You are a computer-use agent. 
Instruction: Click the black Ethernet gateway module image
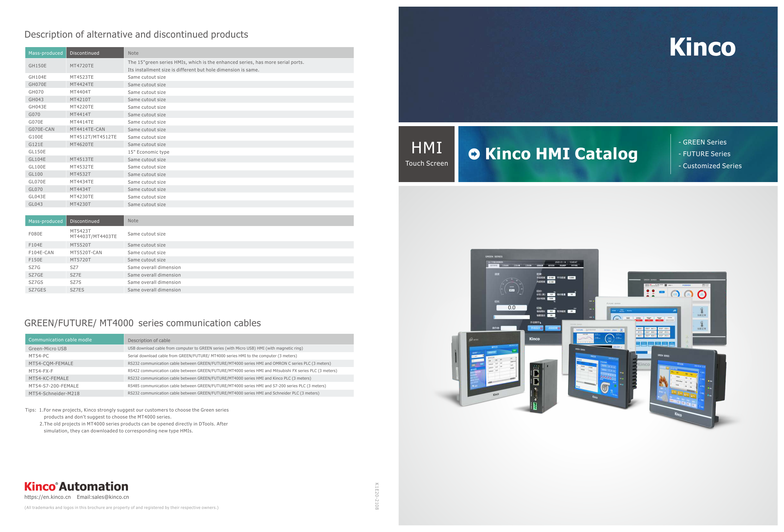coord(543,386)
